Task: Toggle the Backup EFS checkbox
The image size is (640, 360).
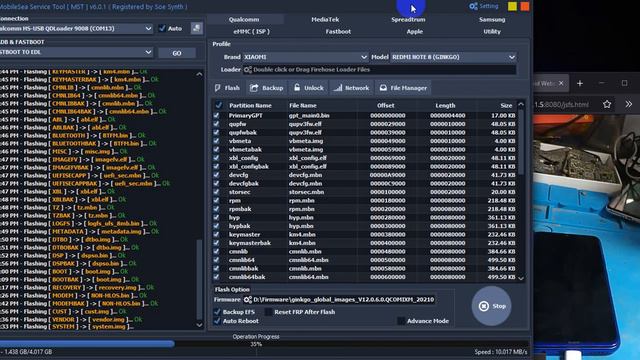Action: pos(217,312)
